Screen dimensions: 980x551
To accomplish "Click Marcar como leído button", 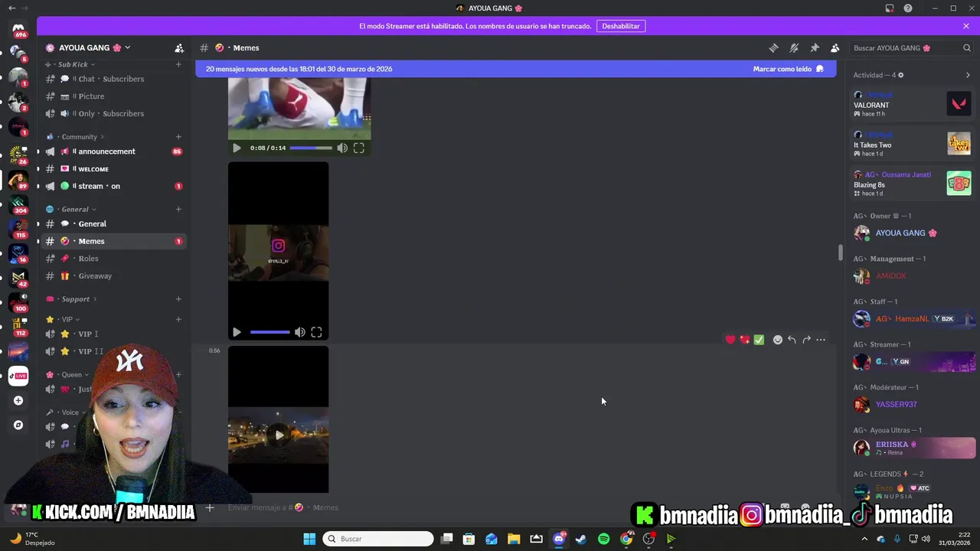I will [x=789, y=69].
